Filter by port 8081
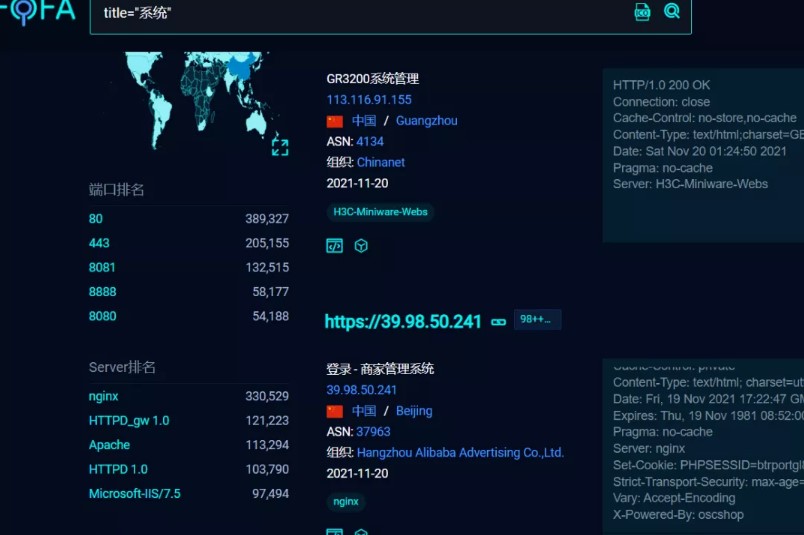The image size is (804, 535). click(102, 267)
